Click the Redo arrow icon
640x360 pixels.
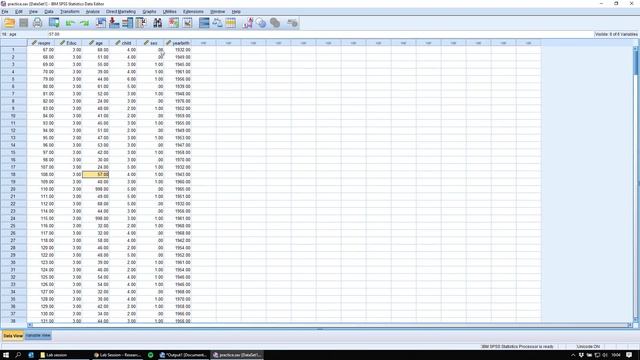[x=84, y=23]
